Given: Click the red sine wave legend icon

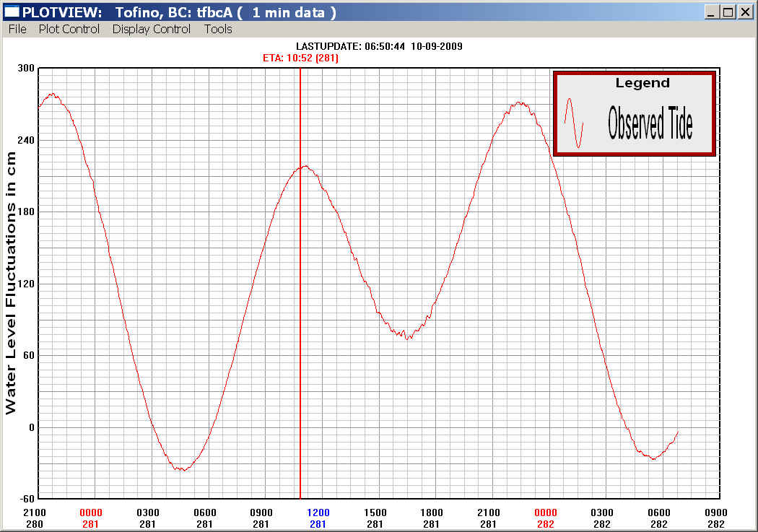Looking at the screenshot, I should (x=574, y=123).
